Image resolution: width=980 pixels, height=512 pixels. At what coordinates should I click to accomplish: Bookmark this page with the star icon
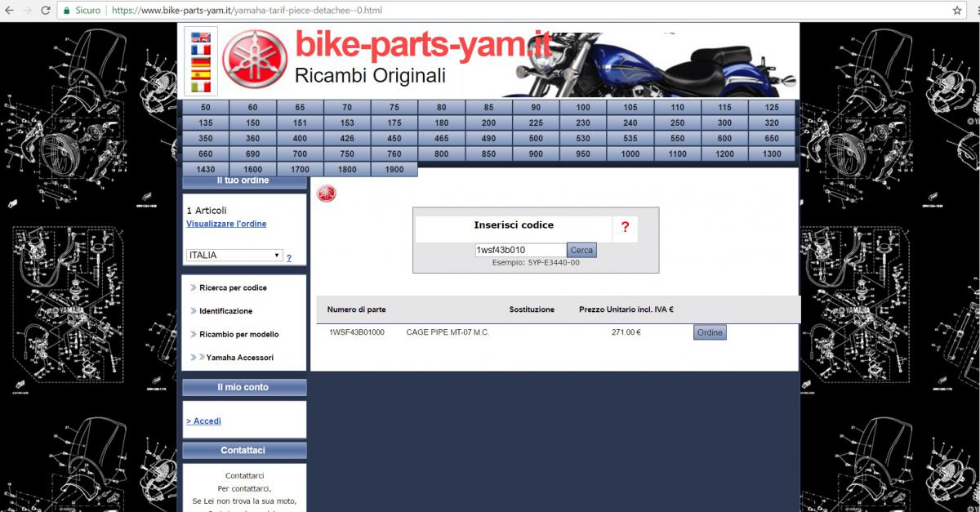[957, 11]
